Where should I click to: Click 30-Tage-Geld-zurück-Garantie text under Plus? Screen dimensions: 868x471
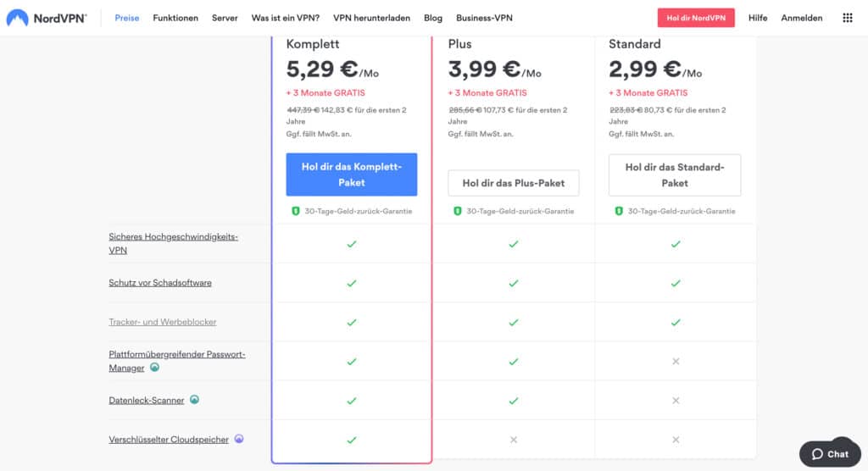[520, 211]
